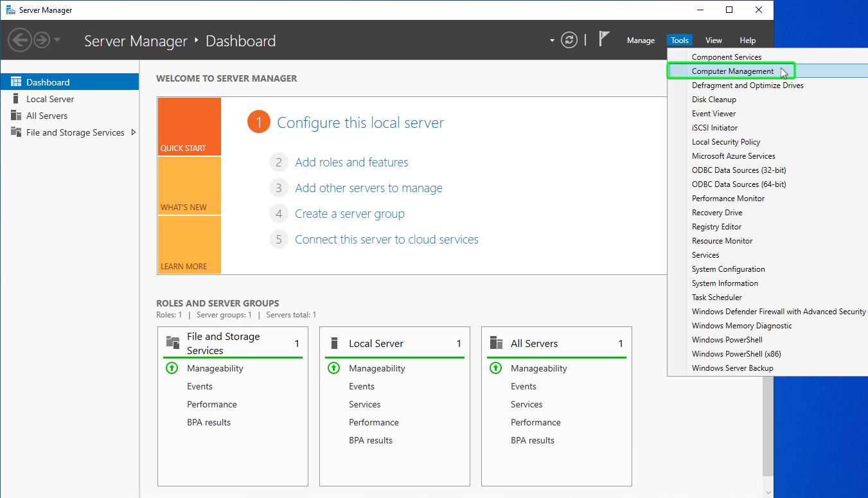Open BPA results in Local Server tile
The image size is (868, 498).
click(x=371, y=440)
